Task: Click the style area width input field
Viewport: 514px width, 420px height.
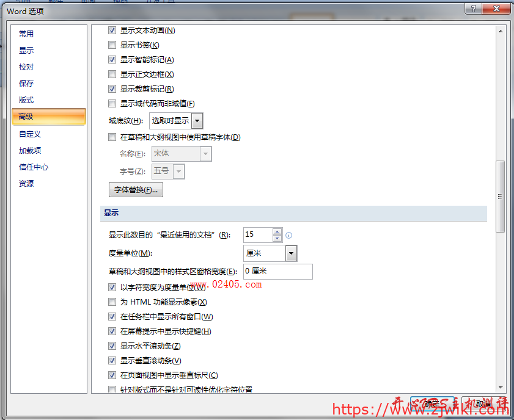Action: click(278, 271)
